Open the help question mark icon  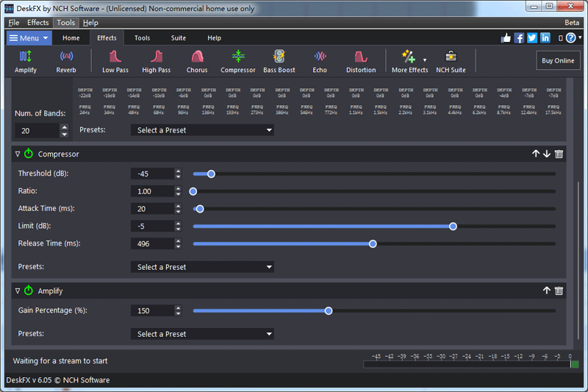click(570, 38)
